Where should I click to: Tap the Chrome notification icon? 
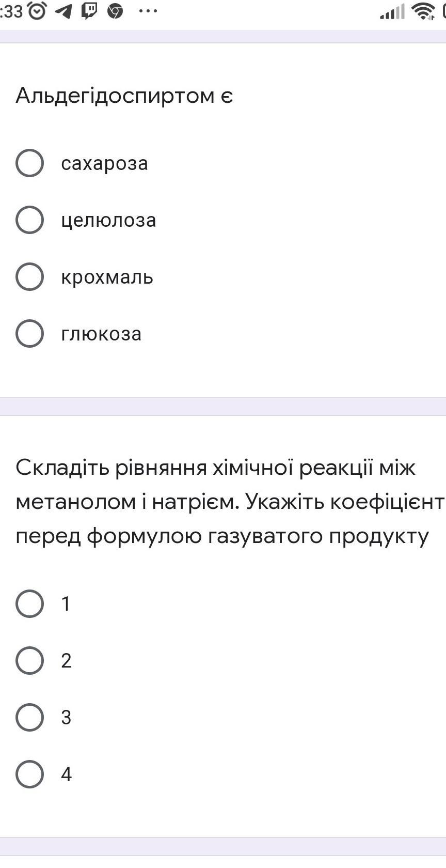point(115,11)
